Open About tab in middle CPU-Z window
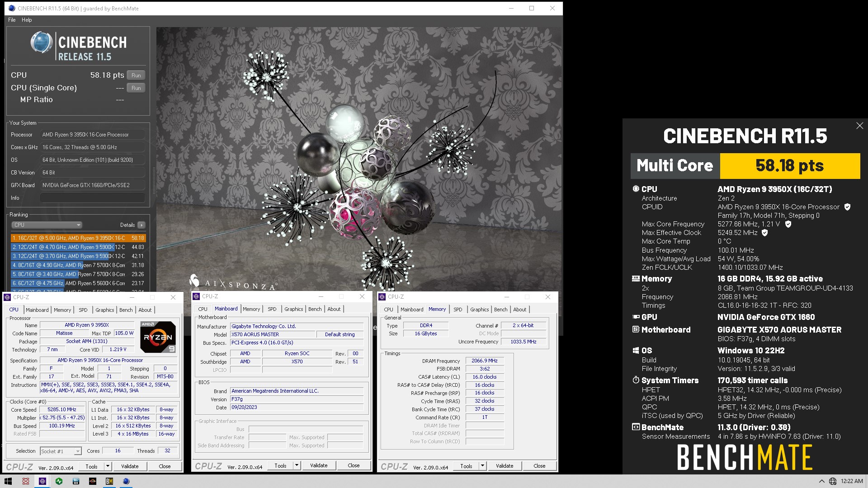 (334, 309)
